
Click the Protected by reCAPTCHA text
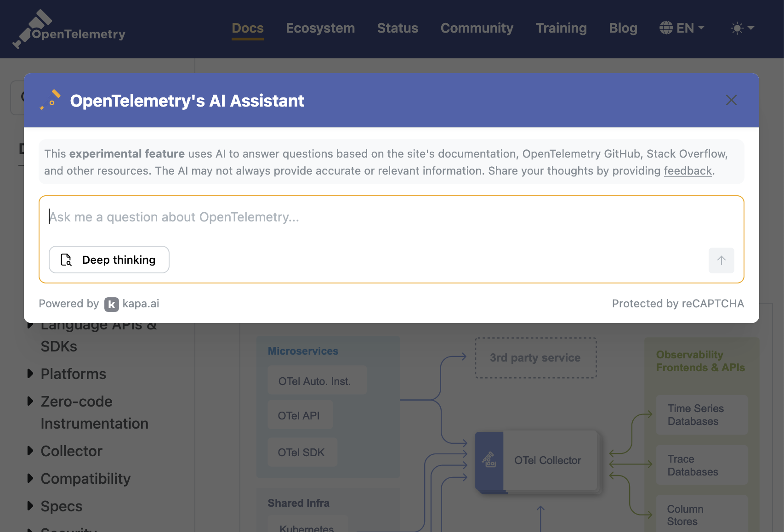pyautogui.click(x=677, y=304)
